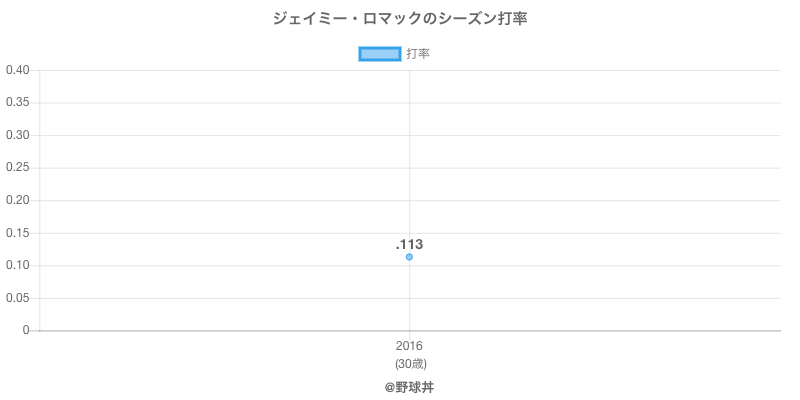
Task: Click the (30歳) age label
Action: click(409, 363)
